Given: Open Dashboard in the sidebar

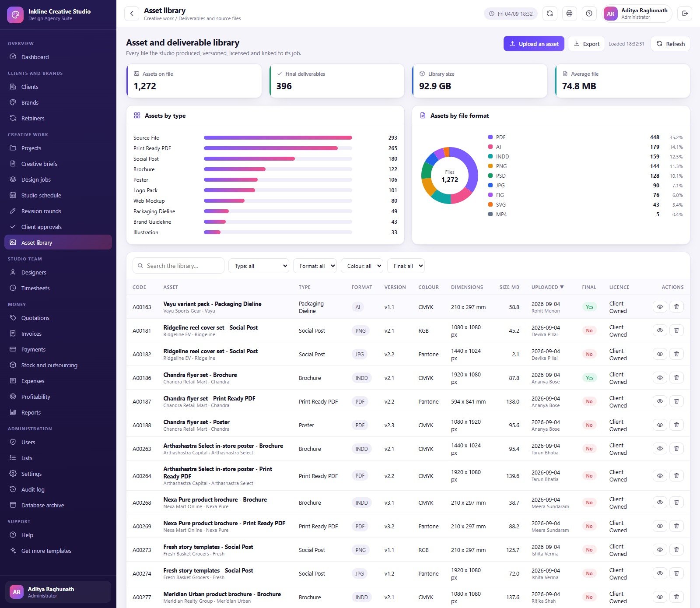Looking at the screenshot, I should tap(58, 57).
